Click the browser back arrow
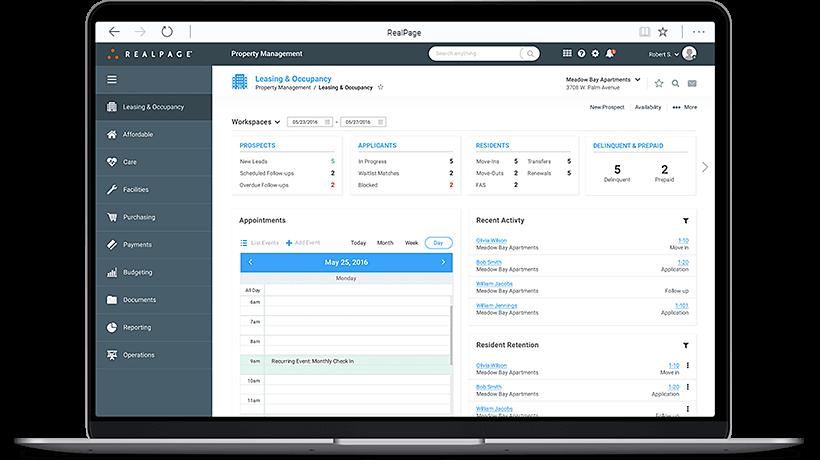Screen dimensions: 820x460 [x=114, y=32]
